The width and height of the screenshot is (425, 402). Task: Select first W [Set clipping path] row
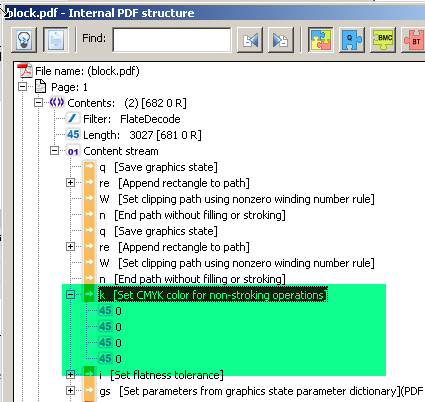pos(237,199)
